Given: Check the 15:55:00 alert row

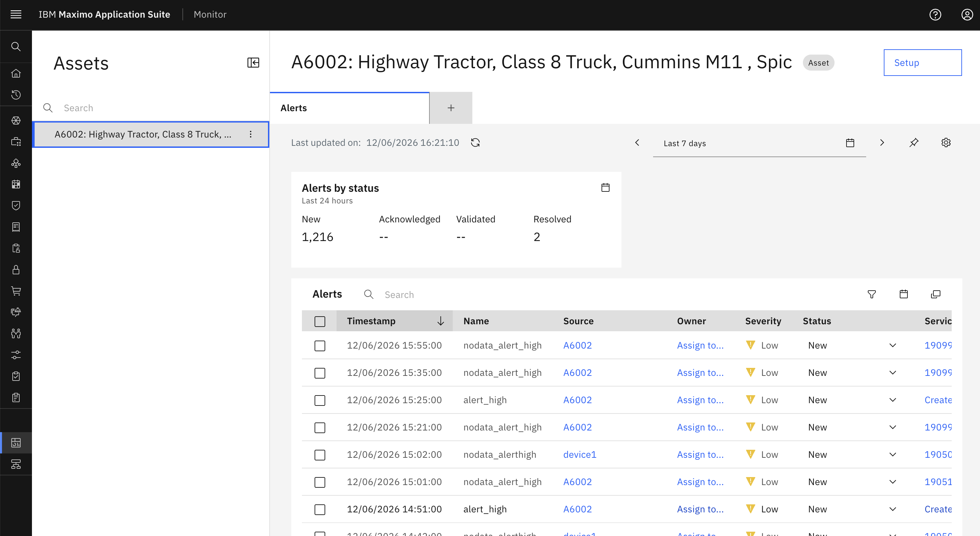Looking at the screenshot, I should pos(320,346).
